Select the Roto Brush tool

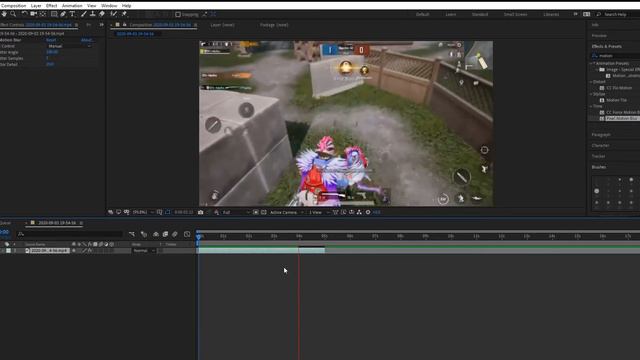pos(113,14)
